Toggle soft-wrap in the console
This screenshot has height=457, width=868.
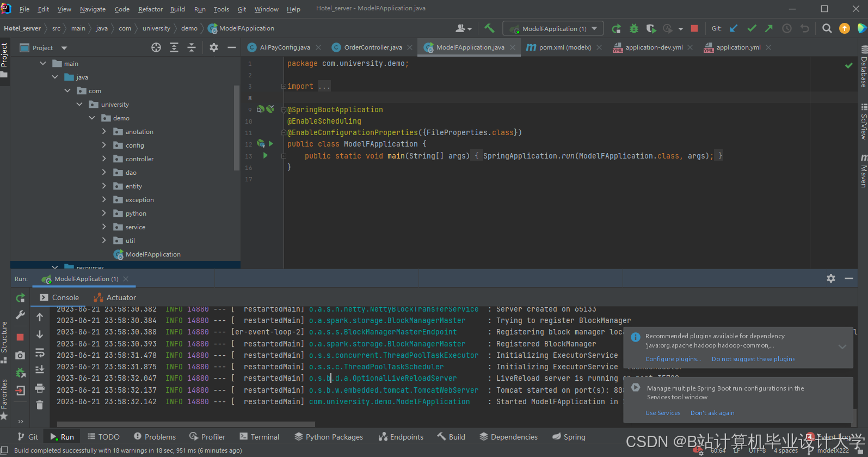pos(40,353)
